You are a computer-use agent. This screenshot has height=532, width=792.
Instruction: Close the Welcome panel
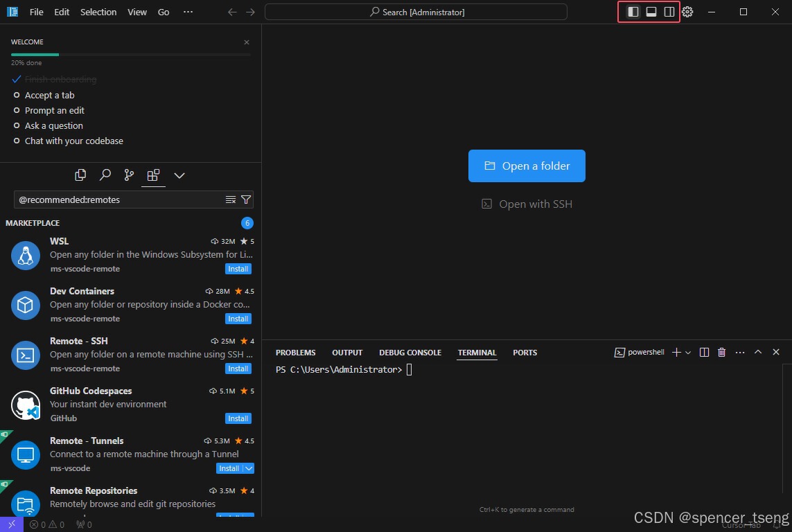point(247,42)
